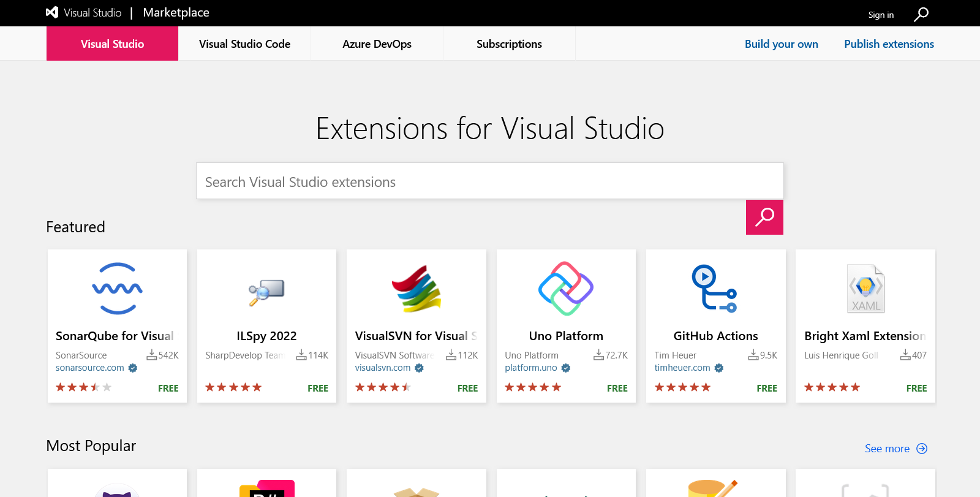
Task: Open the Publish extensions link
Action: (889, 44)
